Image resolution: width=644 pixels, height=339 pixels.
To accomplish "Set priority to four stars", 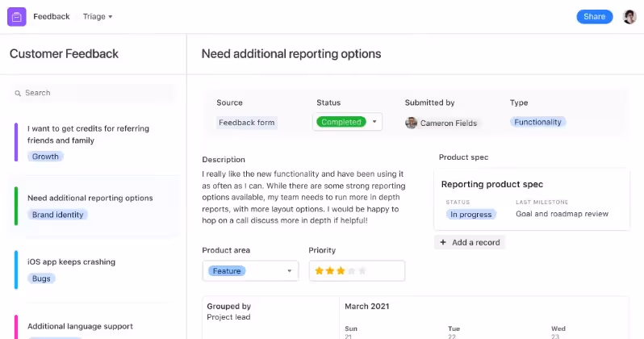I will coord(351,270).
